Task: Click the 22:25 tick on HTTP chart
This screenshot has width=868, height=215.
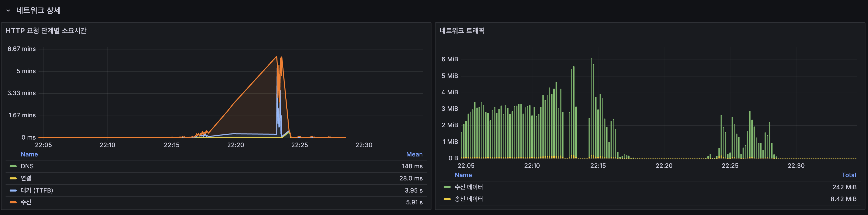Action: point(299,145)
